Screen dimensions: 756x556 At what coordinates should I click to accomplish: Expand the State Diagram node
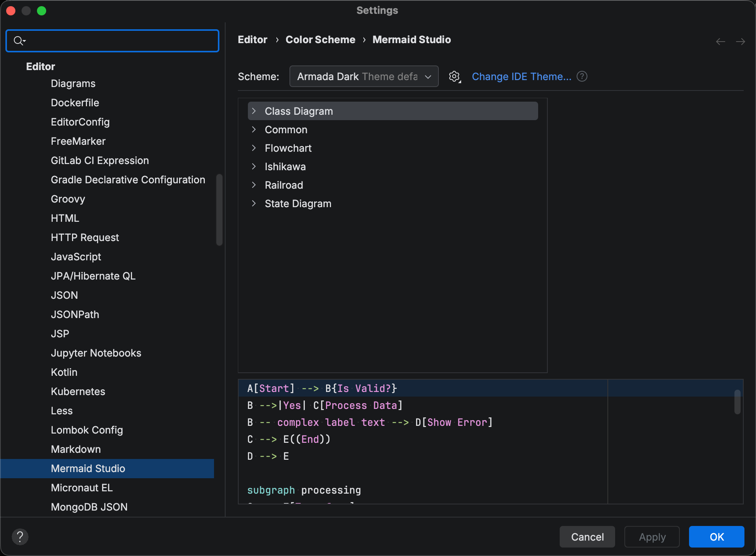254,203
